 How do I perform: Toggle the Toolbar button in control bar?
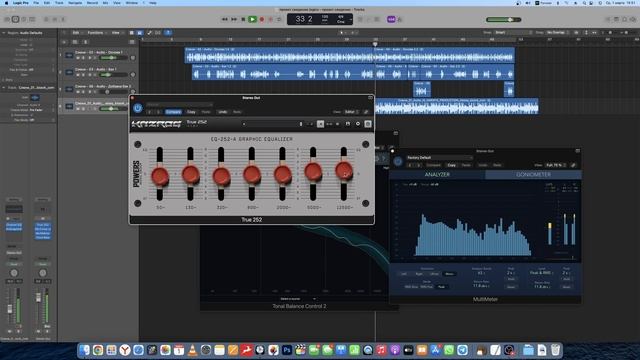[x=32, y=19]
